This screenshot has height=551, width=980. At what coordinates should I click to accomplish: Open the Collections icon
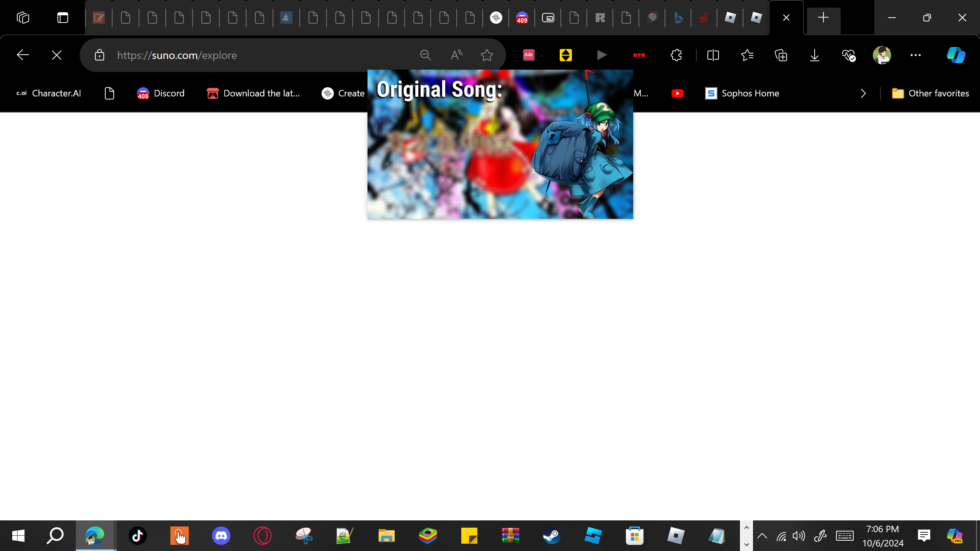click(781, 55)
